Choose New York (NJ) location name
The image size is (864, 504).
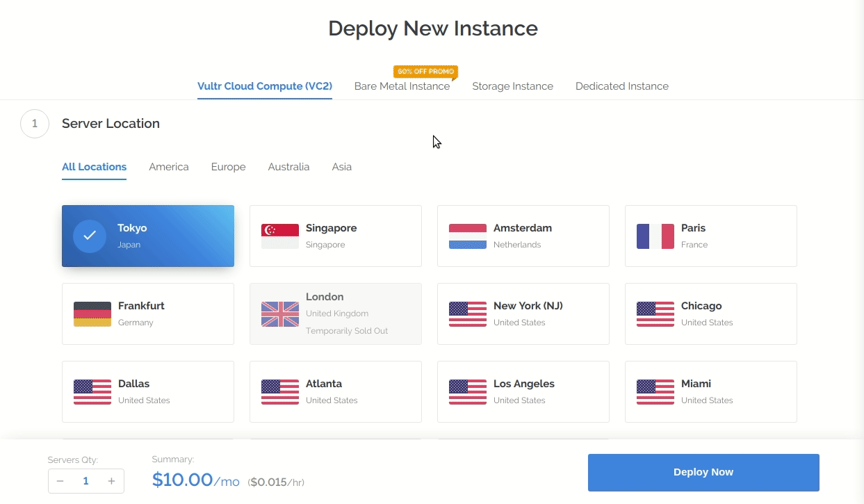528,306
